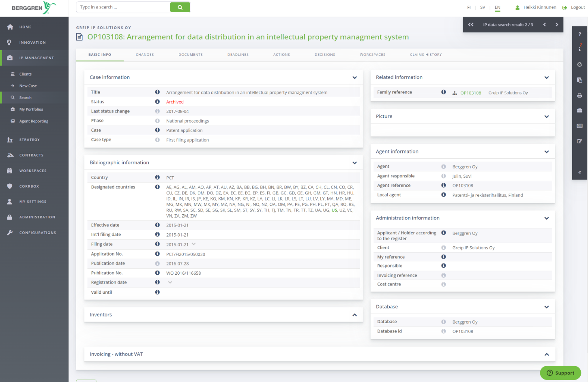Click the copy document icon in right toolbar

pos(579,80)
